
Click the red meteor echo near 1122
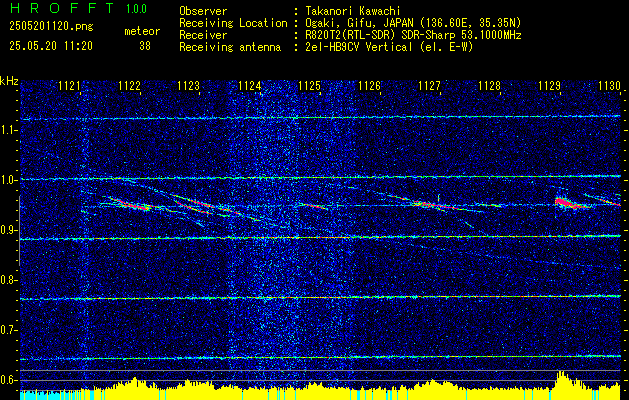coord(128,204)
